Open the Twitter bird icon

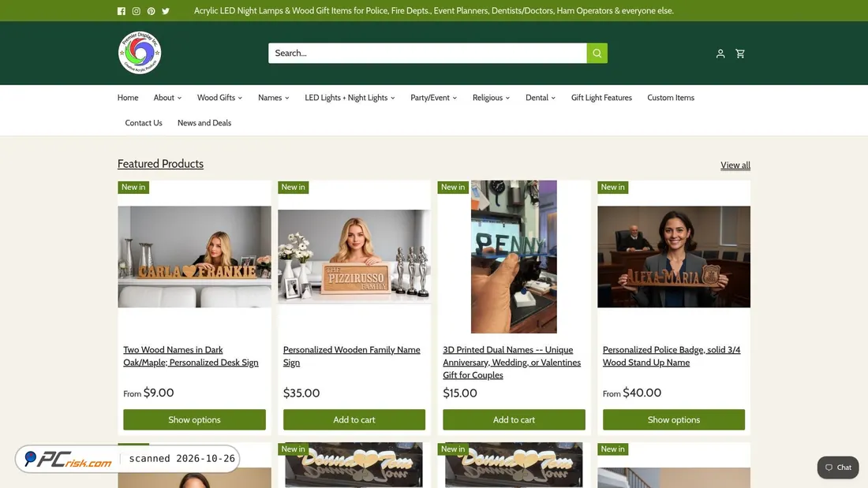pos(166,11)
